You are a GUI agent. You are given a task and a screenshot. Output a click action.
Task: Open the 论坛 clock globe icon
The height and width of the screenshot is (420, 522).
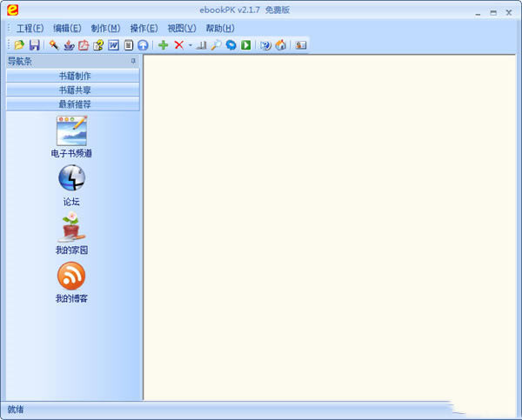(72, 178)
